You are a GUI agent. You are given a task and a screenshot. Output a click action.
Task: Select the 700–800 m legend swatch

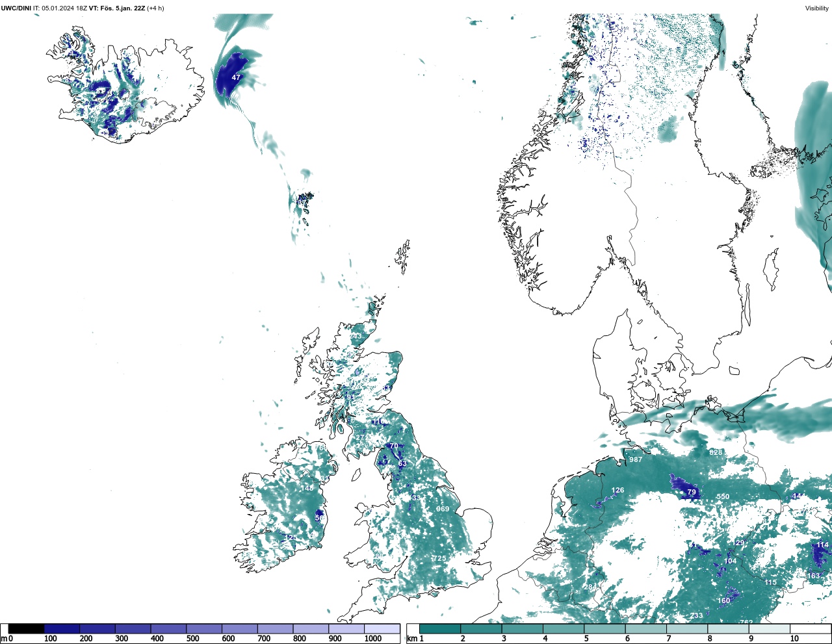(x=275, y=628)
